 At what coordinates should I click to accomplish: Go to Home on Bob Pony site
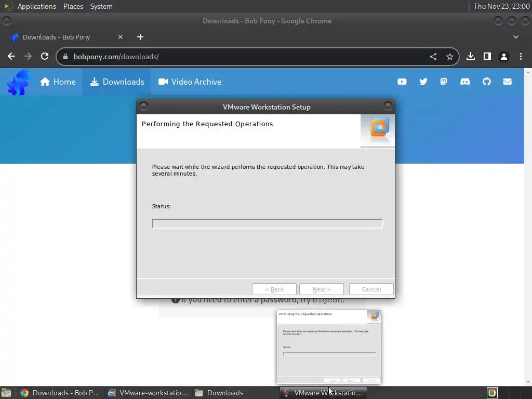[x=58, y=82]
